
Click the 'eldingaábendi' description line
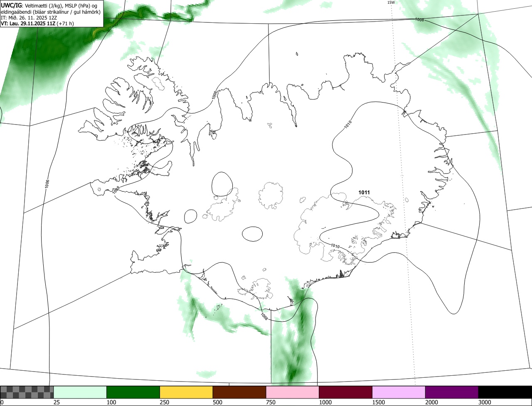51,12
